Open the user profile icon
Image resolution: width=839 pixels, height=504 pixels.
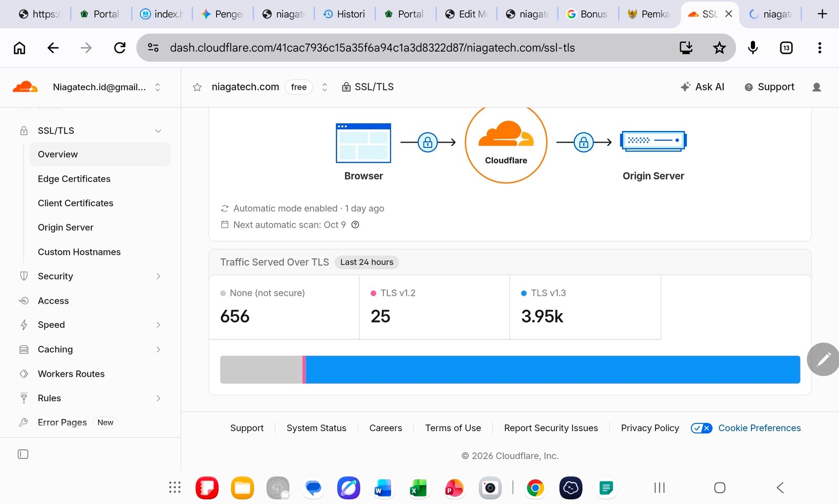tap(816, 87)
